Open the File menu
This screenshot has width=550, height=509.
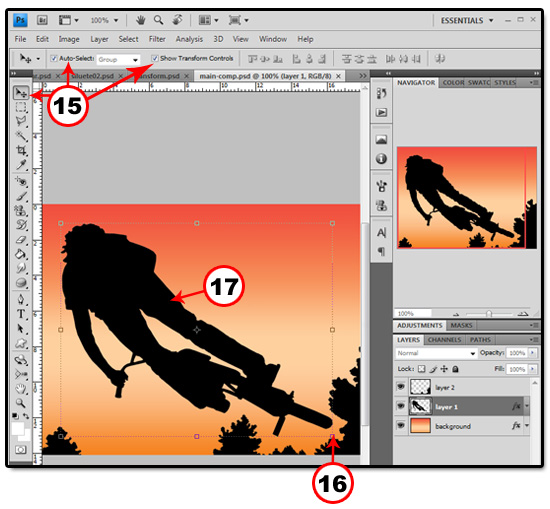(20, 39)
